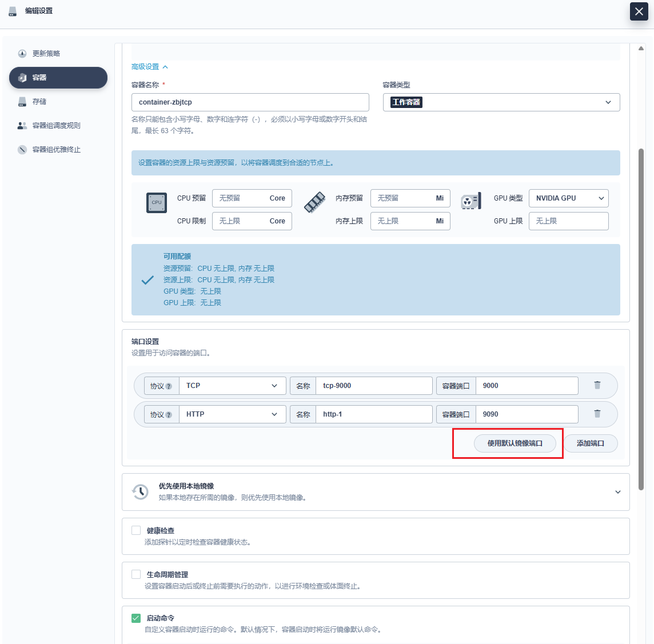Edit port name http-1
Screen dimensions: 654x644
(374, 414)
